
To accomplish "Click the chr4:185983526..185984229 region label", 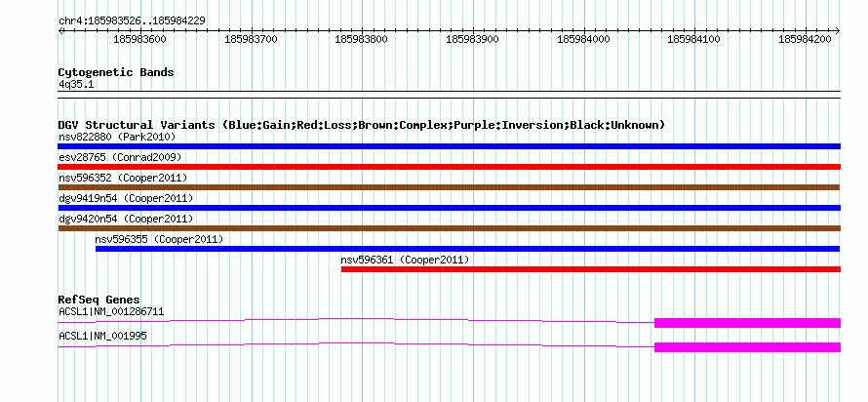I will click(x=133, y=21).
